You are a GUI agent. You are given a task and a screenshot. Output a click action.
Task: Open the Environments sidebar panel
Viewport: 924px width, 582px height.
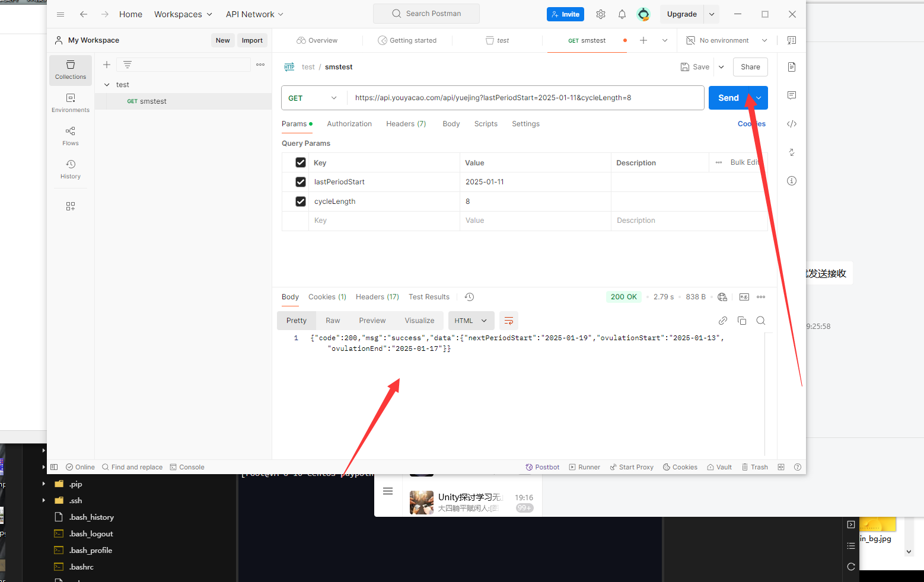[71, 103]
